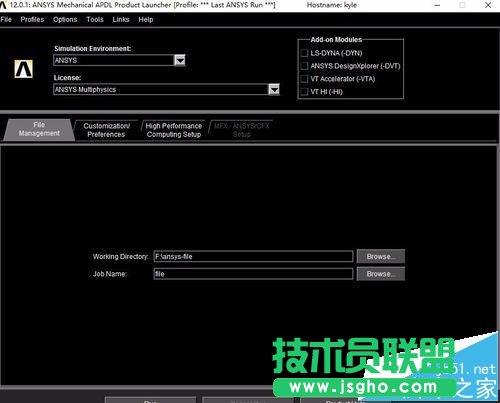Screen dimensions: 500x403
Task: Click Browse next to Working Directory
Action: (381, 256)
